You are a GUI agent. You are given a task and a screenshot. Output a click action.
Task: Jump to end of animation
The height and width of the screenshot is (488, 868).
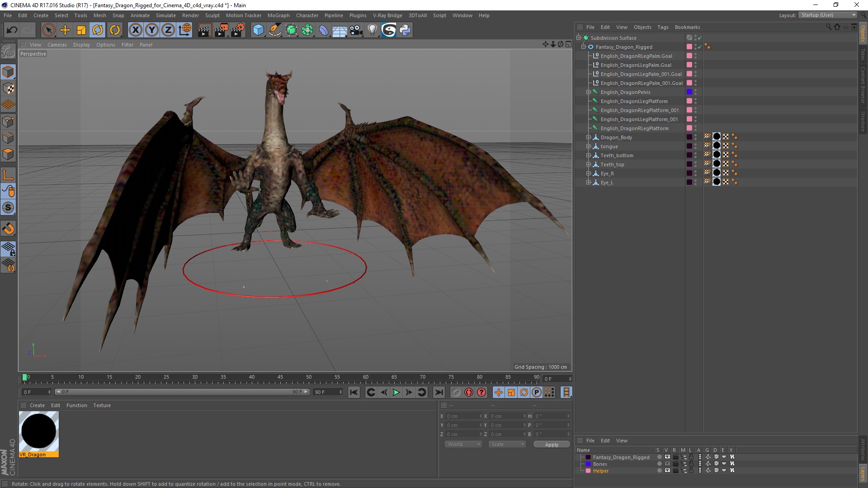point(439,392)
